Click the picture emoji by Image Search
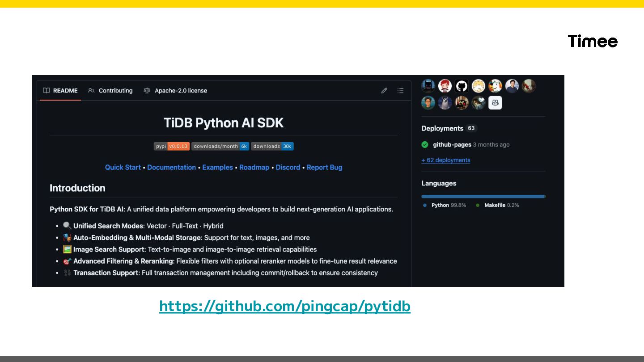644x362 pixels. (x=67, y=249)
